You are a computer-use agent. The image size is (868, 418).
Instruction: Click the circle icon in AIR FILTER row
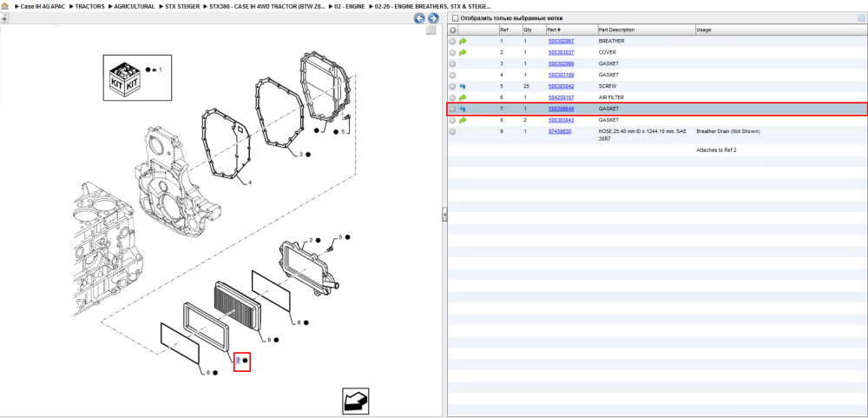coord(452,97)
